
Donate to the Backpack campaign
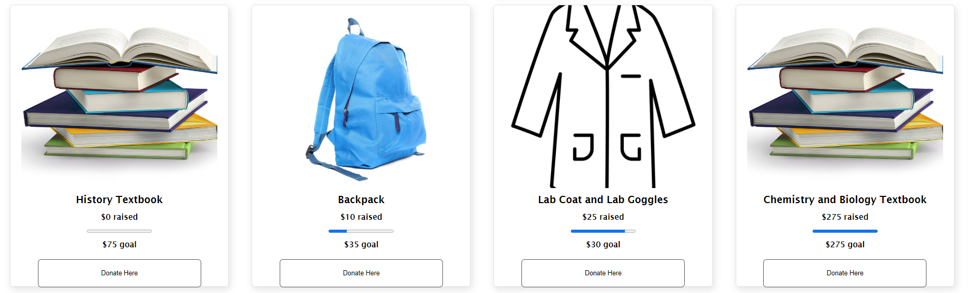[361, 273]
